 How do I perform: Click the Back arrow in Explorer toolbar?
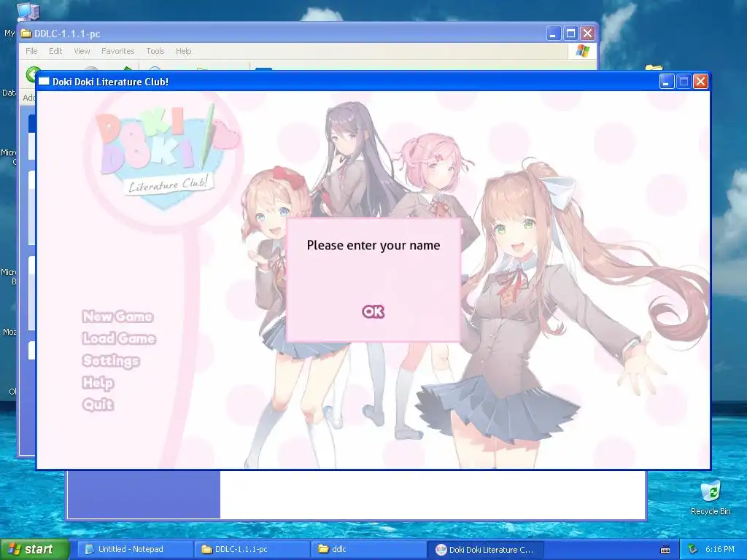pyautogui.click(x=31, y=73)
